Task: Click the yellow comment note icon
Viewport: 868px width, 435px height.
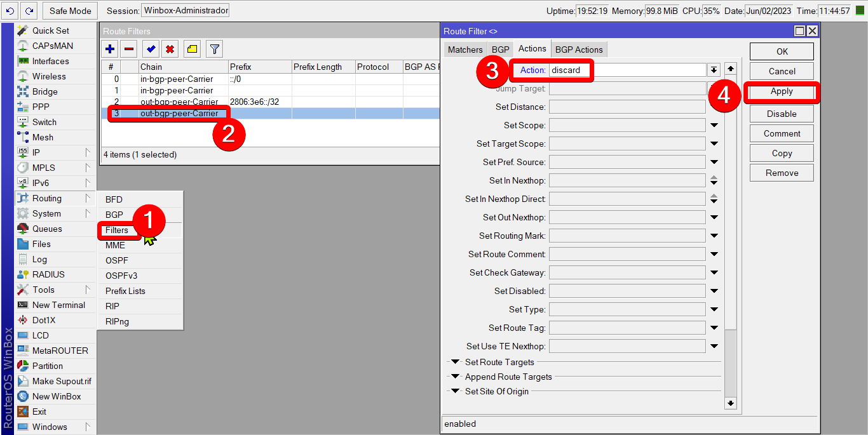Action: [193, 49]
